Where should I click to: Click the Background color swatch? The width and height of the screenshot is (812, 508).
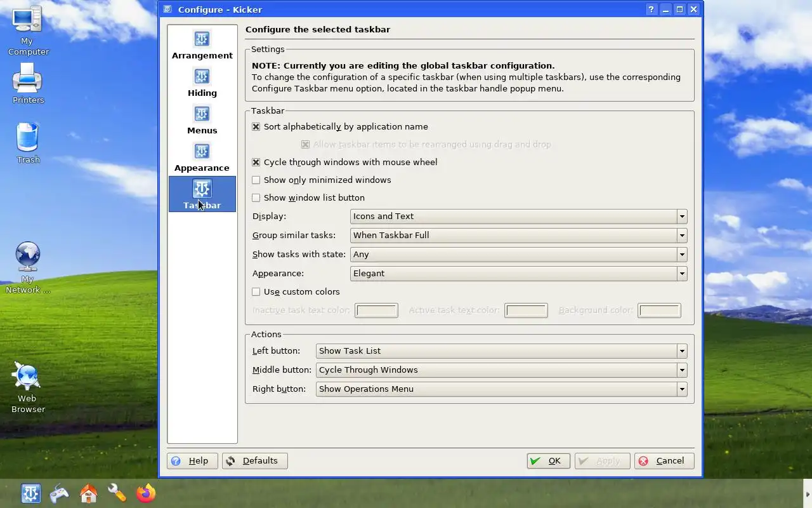659,311
